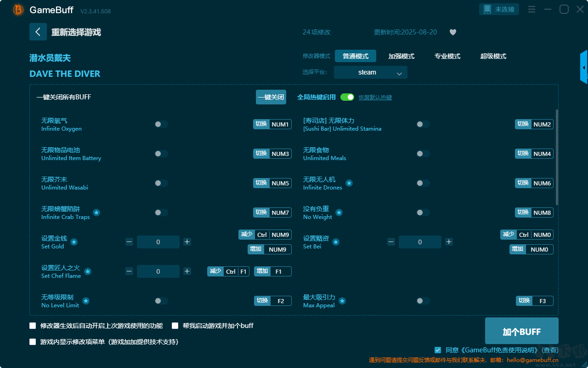Go back with the arrow button
The height and width of the screenshot is (368, 588).
coord(38,32)
